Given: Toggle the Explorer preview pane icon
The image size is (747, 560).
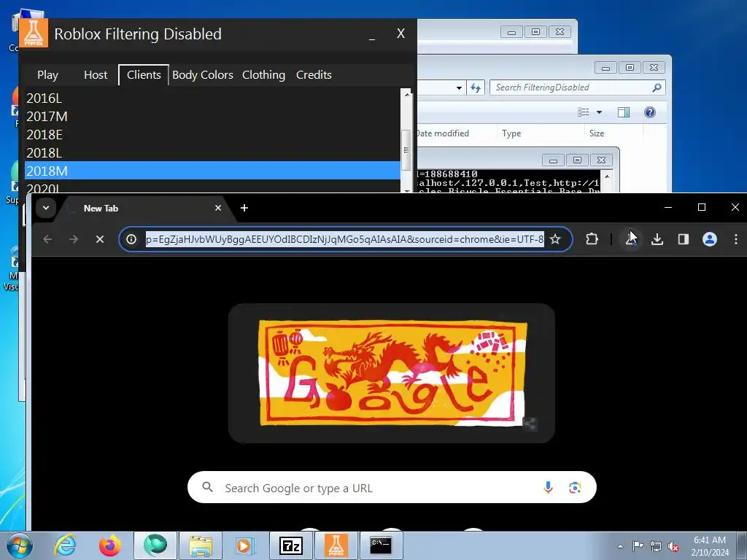Looking at the screenshot, I should 624,112.
